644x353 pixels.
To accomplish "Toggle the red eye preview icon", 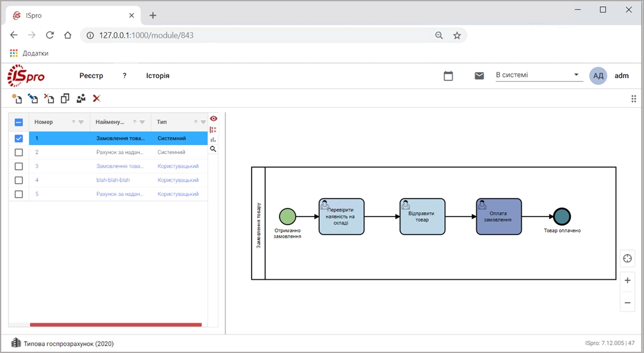I will pos(214,118).
